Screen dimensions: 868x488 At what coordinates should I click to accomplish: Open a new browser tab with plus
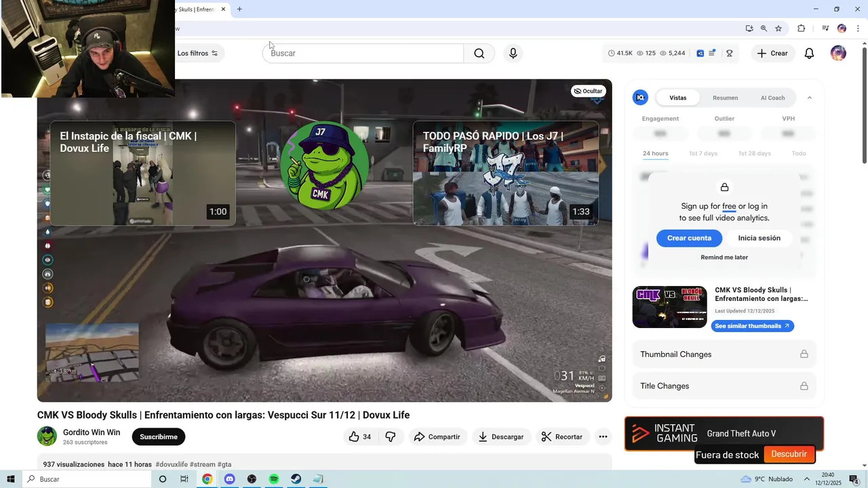(x=239, y=9)
